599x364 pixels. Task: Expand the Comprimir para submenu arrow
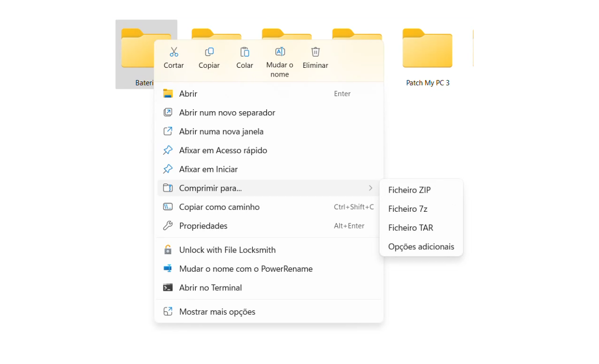pos(371,188)
